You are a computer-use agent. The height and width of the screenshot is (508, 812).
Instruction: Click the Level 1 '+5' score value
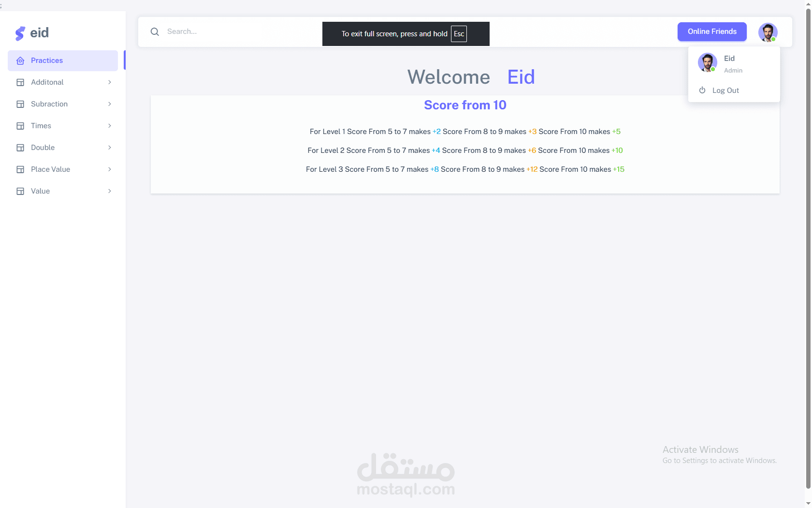point(616,132)
